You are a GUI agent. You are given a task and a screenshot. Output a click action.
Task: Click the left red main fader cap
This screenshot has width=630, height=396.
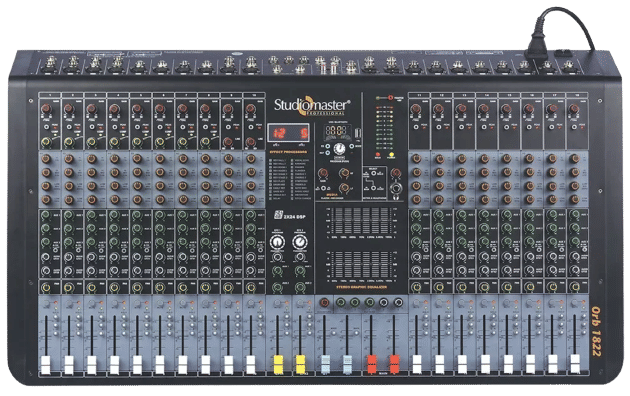coord(372,364)
